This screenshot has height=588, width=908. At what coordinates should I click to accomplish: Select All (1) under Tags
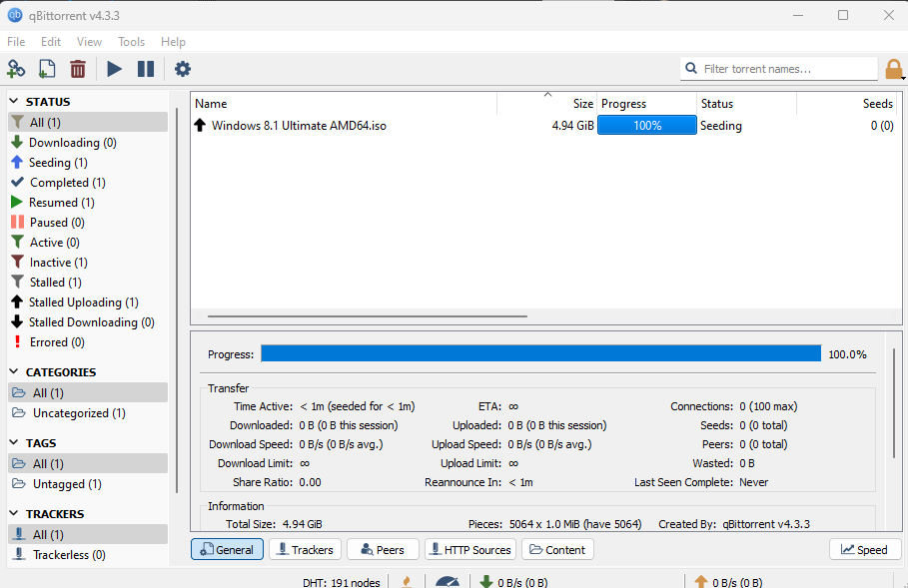click(x=88, y=463)
